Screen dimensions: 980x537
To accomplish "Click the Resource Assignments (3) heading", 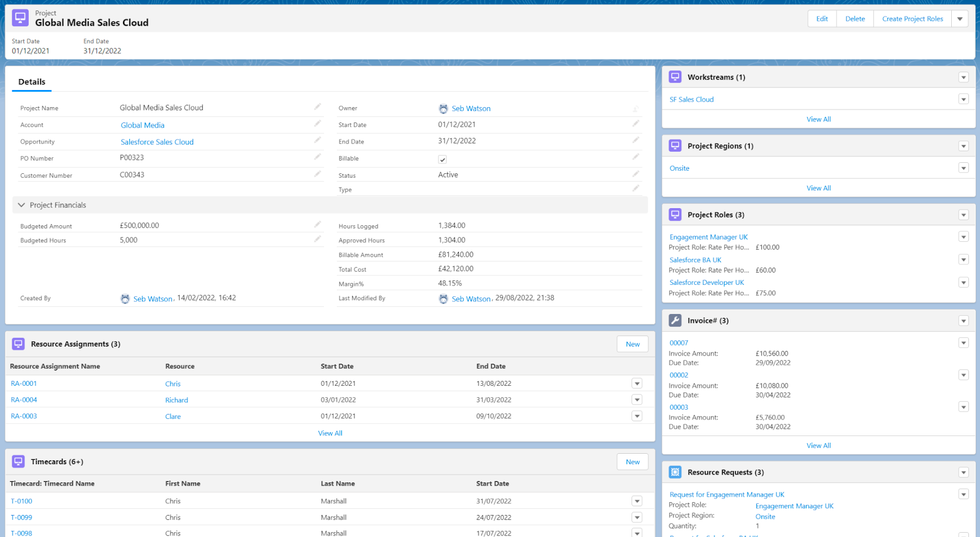I will coord(76,344).
